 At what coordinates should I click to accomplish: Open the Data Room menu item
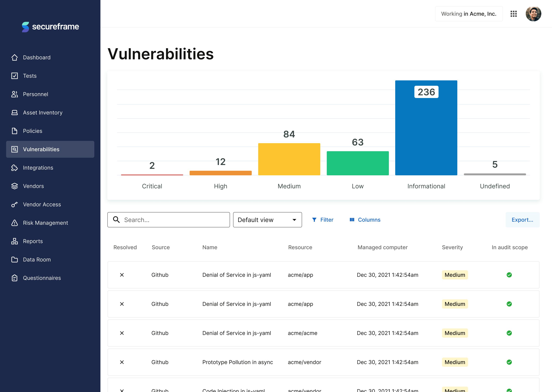[37, 260]
